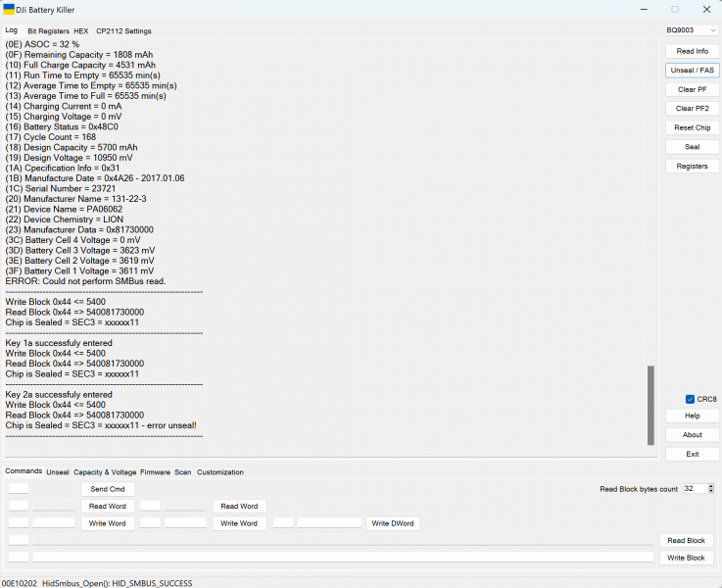Screen dimensions: 722x588
Task: Click the Clear PF button
Action: click(692, 90)
